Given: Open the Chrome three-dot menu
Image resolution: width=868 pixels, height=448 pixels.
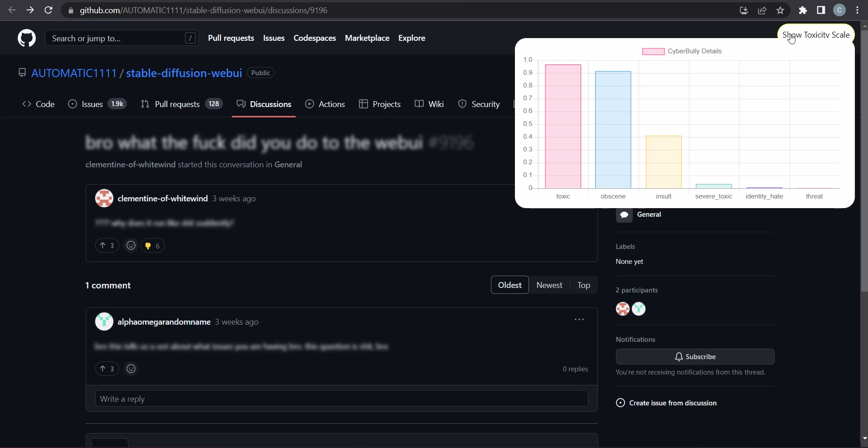Looking at the screenshot, I should coord(857,10).
